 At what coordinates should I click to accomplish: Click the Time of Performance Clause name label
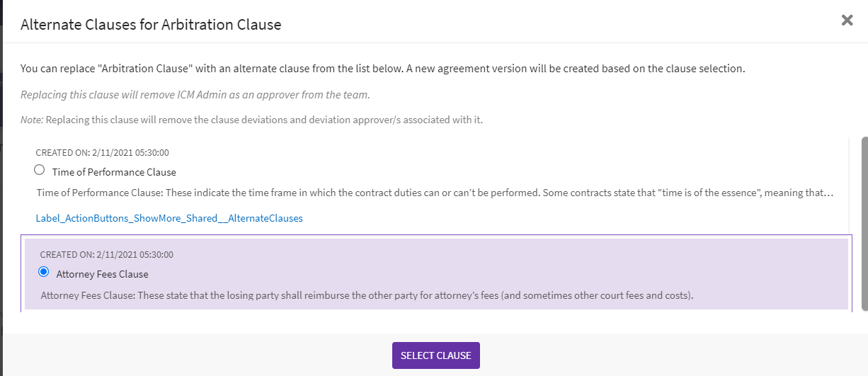114,172
